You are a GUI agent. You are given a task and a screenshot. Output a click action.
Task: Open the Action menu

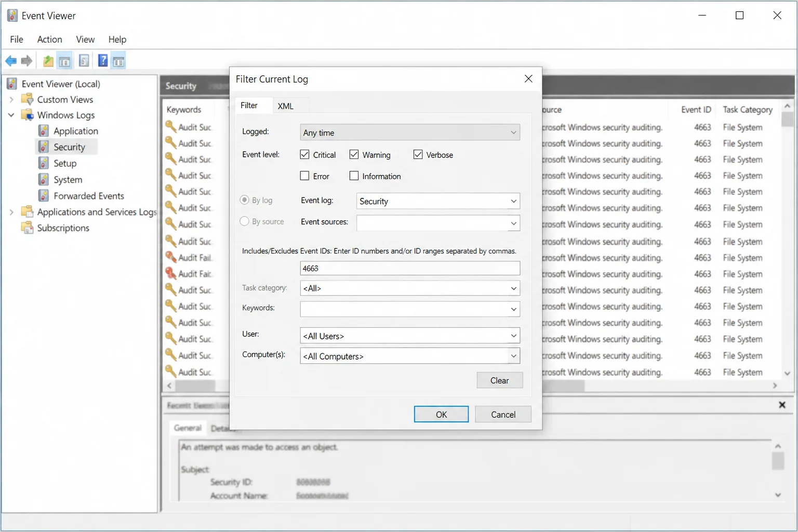point(49,39)
